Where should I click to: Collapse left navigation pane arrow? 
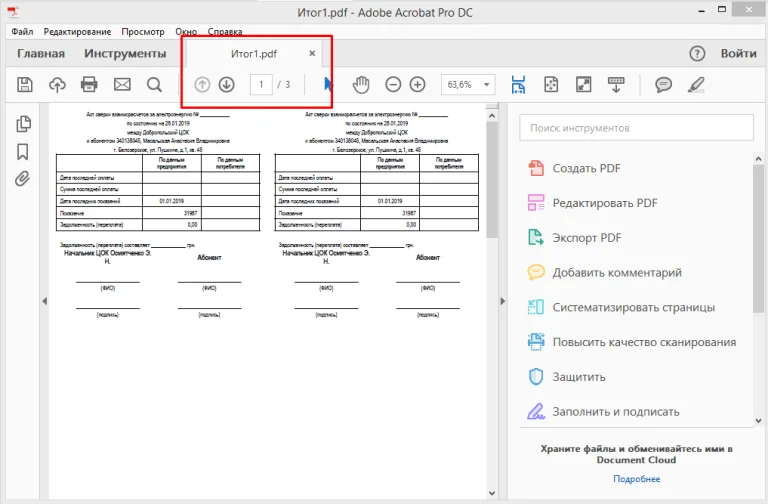tap(45, 301)
